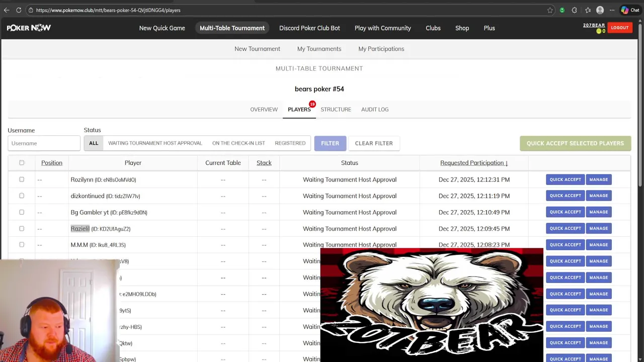This screenshot has width=644, height=362.
Task: Click Quick Accept Selected Players
Action: 575,143
